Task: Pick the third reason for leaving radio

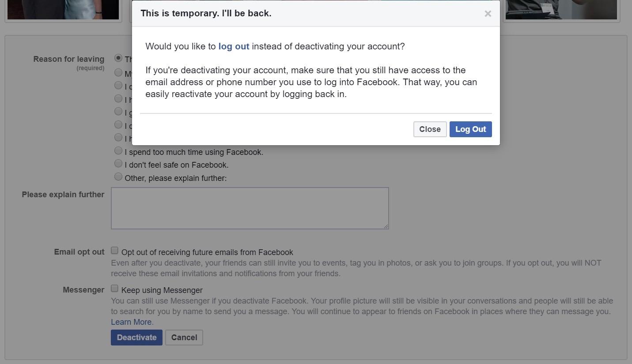Action: point(118,85)
